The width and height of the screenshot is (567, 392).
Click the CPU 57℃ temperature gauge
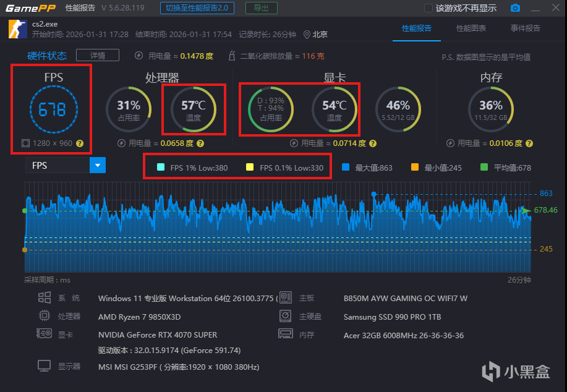(x=194, y=109)
